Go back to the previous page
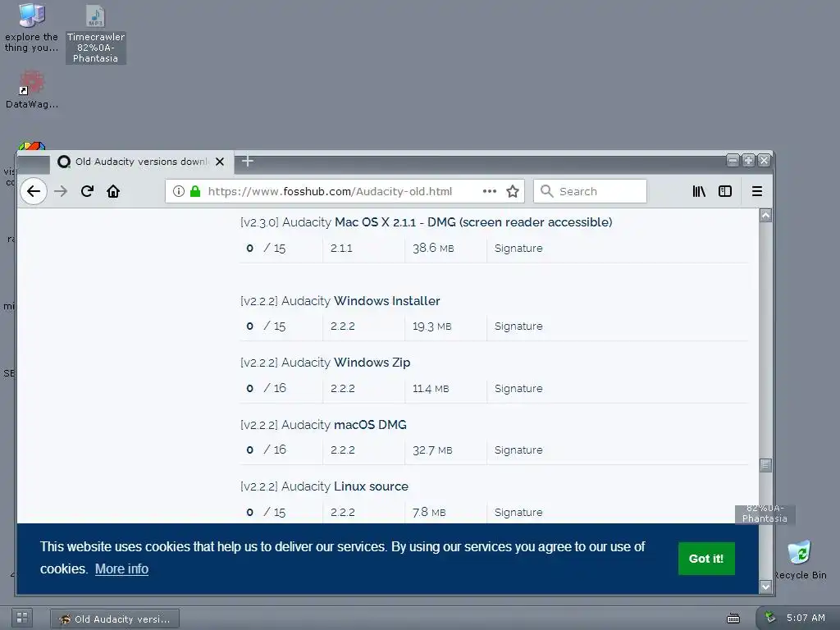The image size is (840, 630). [34, 191]
